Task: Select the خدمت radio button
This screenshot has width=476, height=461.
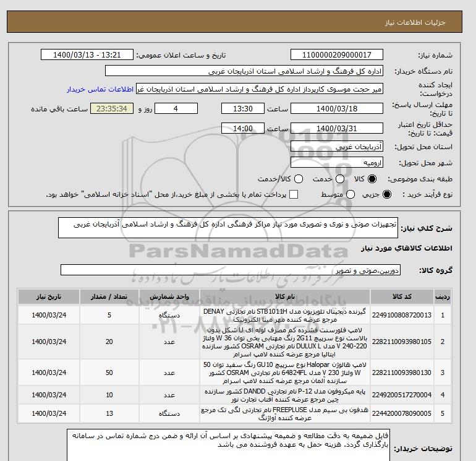Action: point(340,179)
